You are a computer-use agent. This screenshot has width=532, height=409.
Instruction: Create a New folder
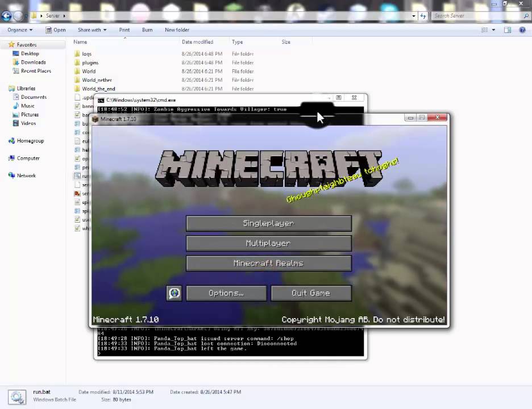[x=177, y=30]
